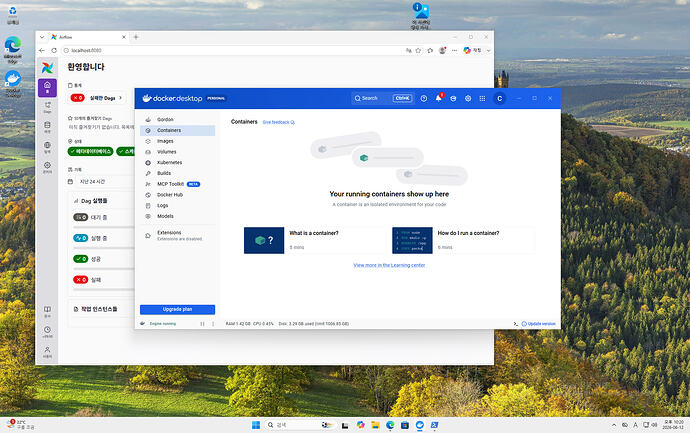Click the taskbar search box
The image size is (690, 433).
pos(301,425)
